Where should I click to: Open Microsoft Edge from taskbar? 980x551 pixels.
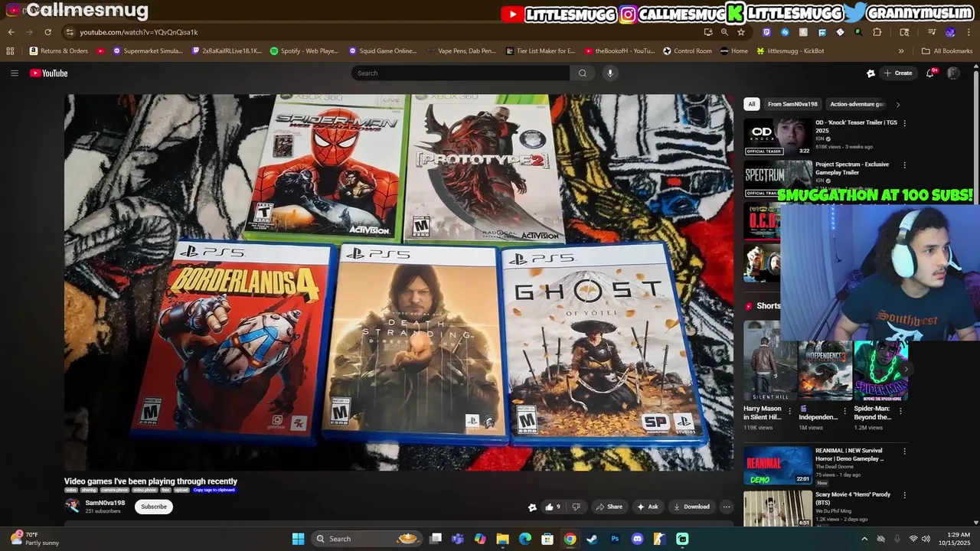click(525, 539)
